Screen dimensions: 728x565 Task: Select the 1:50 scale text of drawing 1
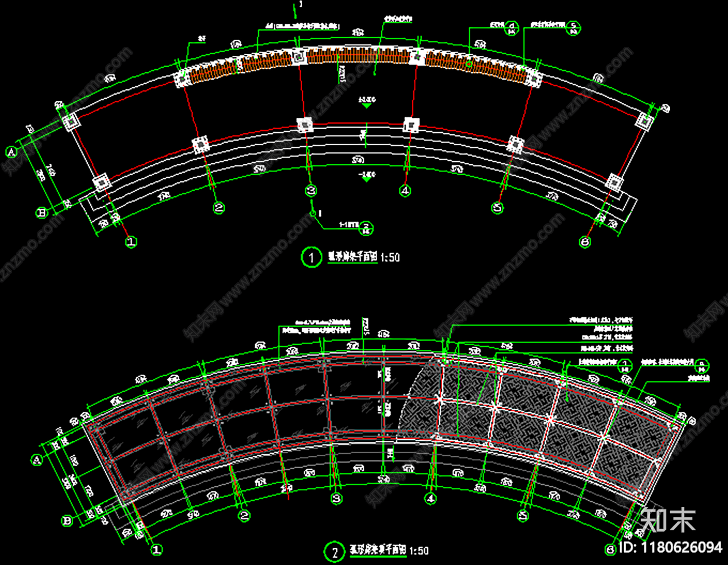point(390,257)
